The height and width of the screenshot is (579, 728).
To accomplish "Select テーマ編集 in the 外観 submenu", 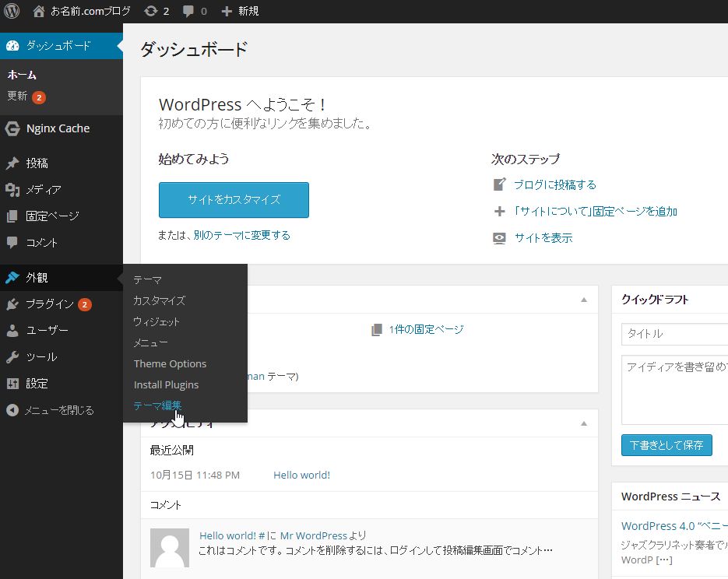I will 157,405.
